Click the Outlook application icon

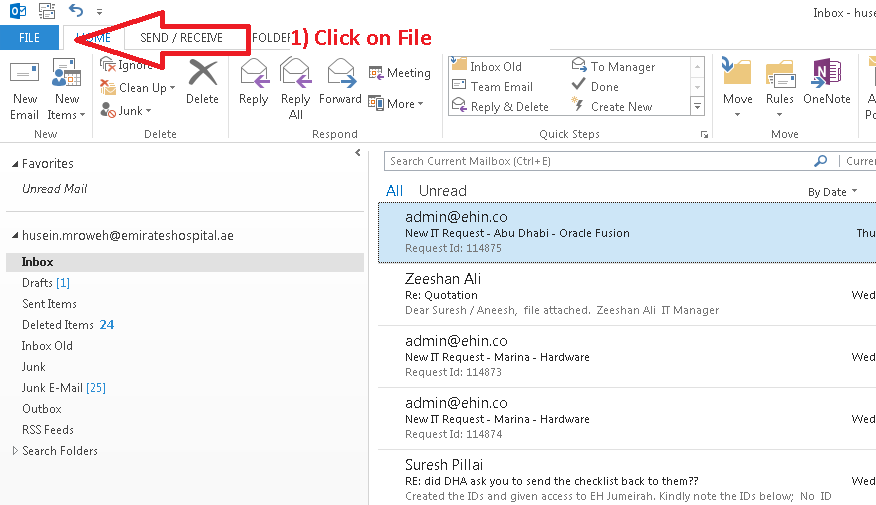[18, 11]
